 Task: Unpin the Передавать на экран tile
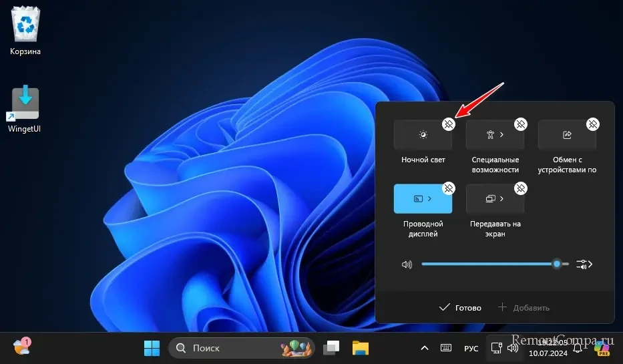coord(521,188)
